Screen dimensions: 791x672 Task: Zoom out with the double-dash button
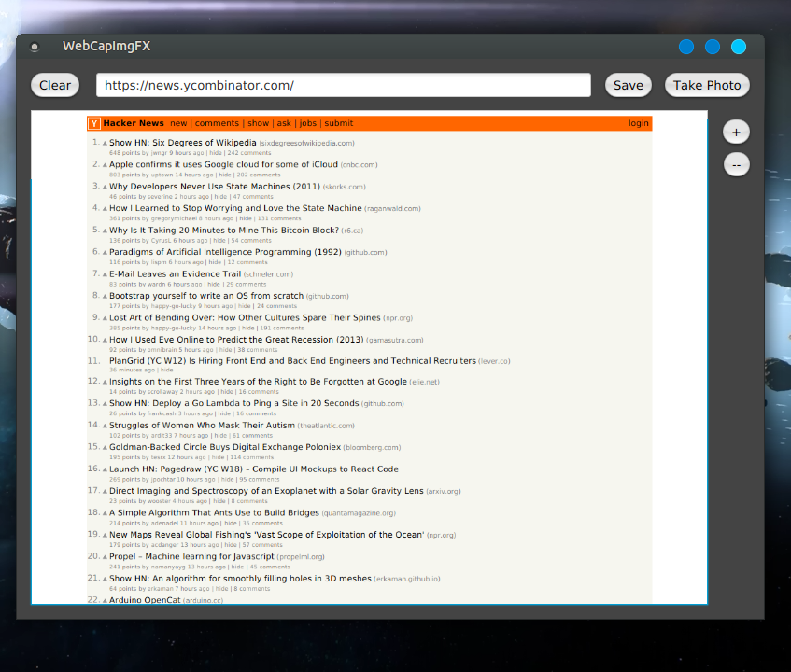click(736, 164)
